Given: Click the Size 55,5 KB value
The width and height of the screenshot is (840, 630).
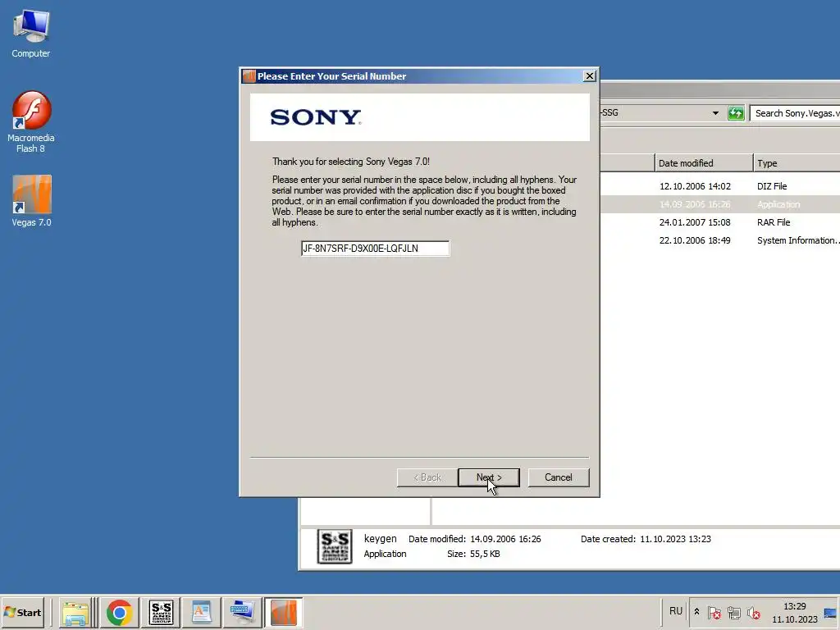Looking at the screenshot, I should (x=485, y=554).
